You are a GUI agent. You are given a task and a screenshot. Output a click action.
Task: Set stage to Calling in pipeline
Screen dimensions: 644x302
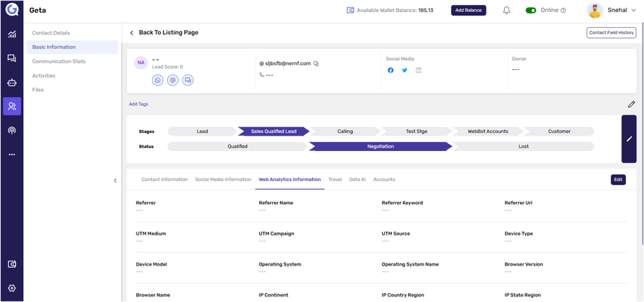click(x=345, y=131)
